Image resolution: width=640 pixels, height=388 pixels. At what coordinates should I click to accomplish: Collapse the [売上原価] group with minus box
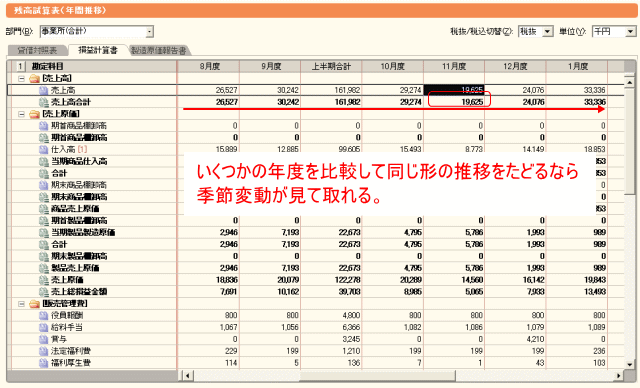(x=22, y=114)
